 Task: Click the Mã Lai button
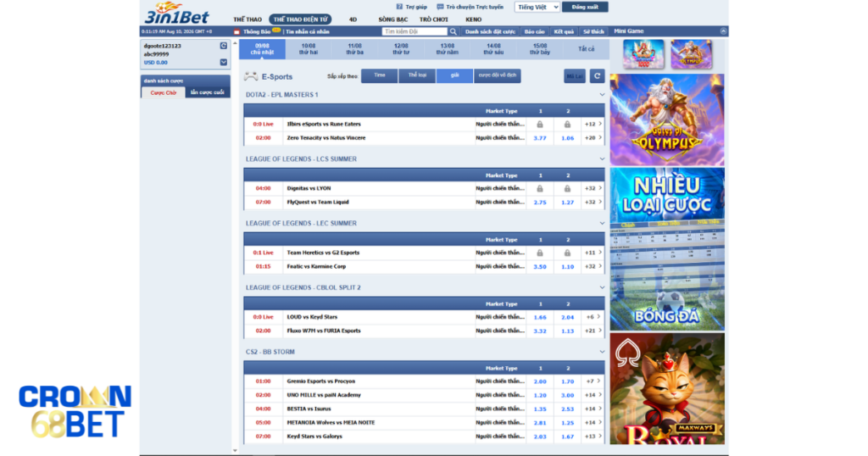pos(575,75)
